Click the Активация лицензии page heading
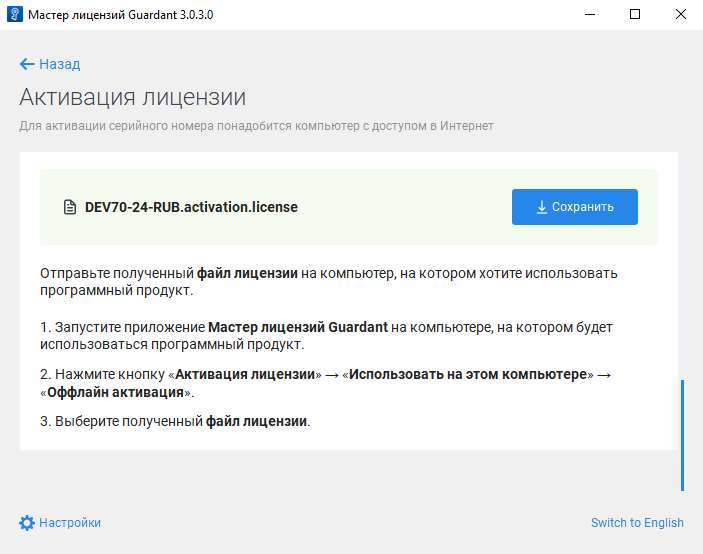Image resolution: width=703 pixels, height=554 pixels. [132, 97]
